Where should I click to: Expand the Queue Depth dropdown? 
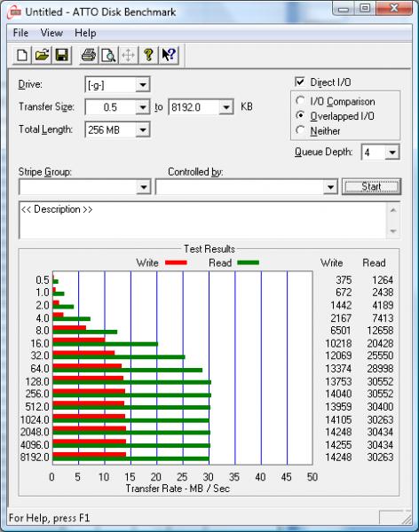click(392, 153)
